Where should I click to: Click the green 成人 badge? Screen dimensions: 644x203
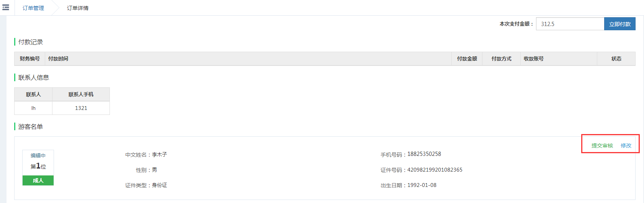coord(38,180)
